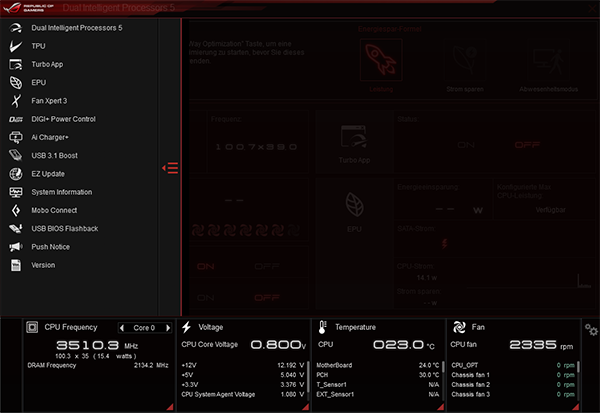600x413 pixels.
Task: Select the Leistung rocket performance icon
Action: (381, 60)
